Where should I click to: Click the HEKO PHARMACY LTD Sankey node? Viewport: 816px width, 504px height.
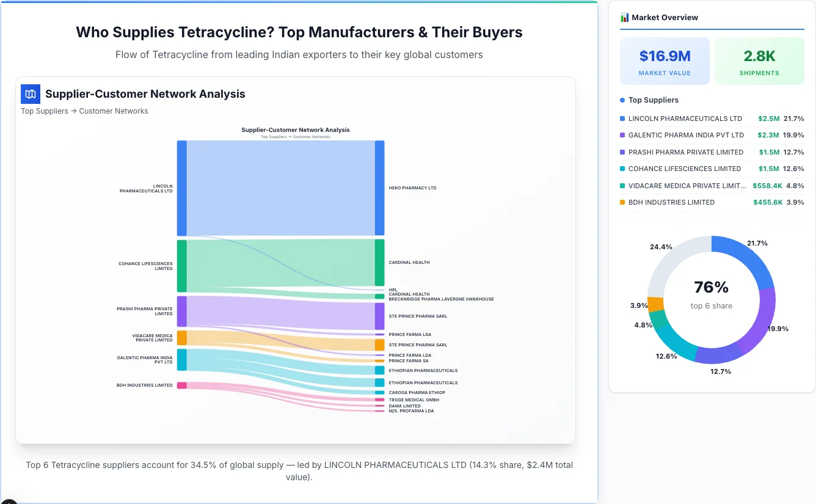tap(380, 188)
